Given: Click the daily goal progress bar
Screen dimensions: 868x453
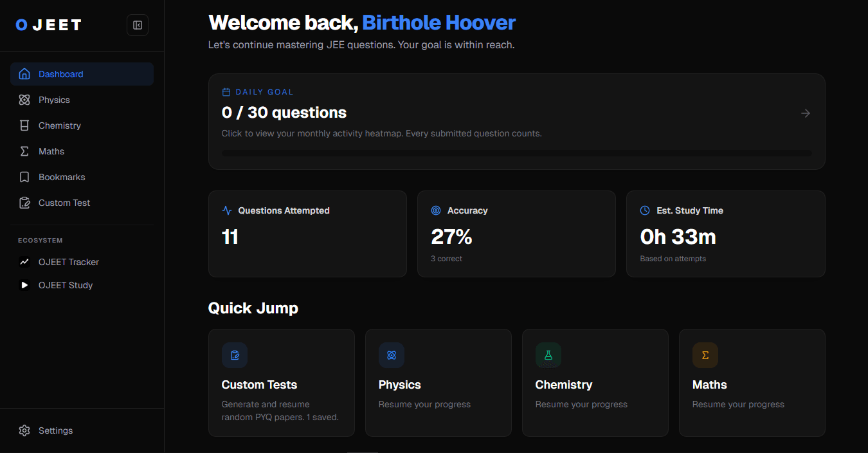Looking at the screenshot, I should [x=516, y=153].
